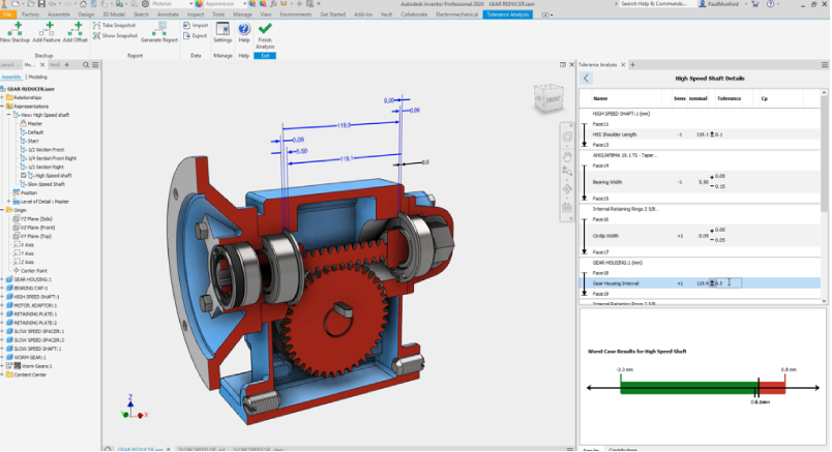This screenshot has width=832, height=452.
Task: Click Generate Report
Action: 159,32
